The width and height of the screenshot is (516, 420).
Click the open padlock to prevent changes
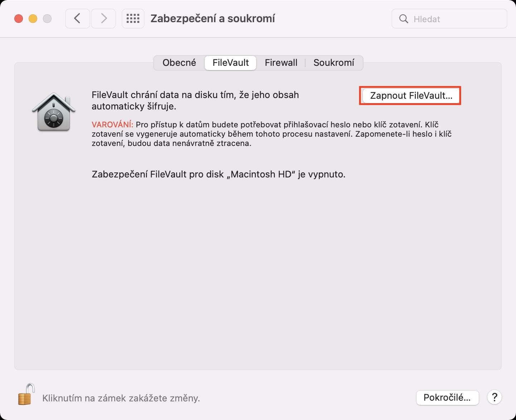tap(26, 394)
